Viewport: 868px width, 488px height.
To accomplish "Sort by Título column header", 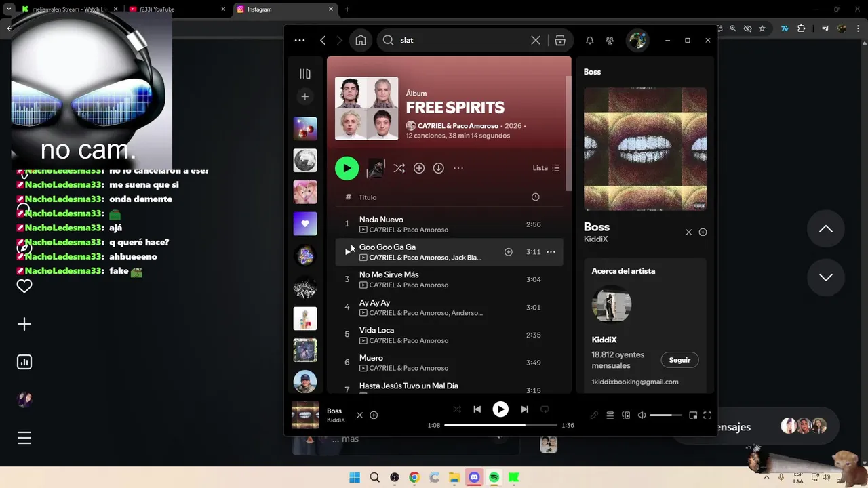I will [368, 197].
